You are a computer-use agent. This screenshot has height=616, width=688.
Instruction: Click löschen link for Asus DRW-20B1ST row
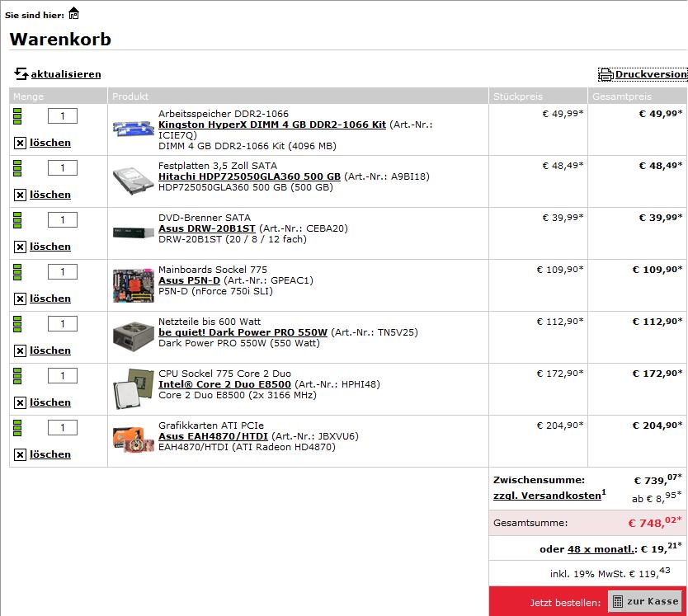tap(50, 247)
